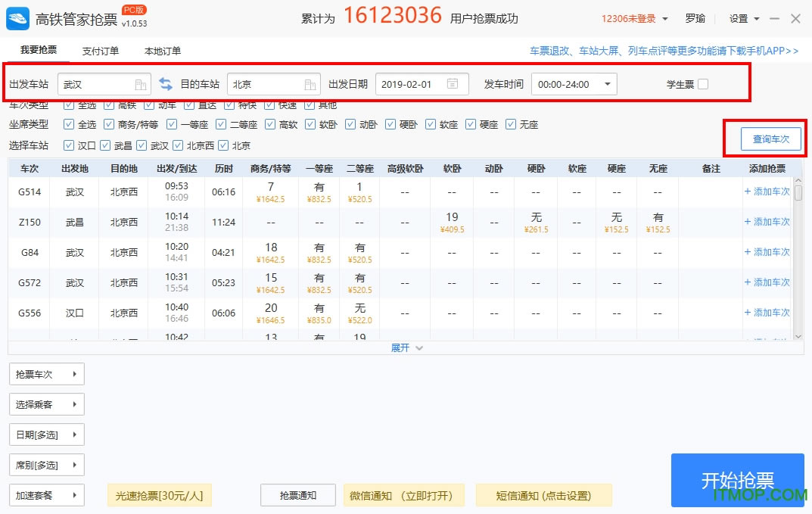
Task: Minimize the application window
Action: click(775, 19)
